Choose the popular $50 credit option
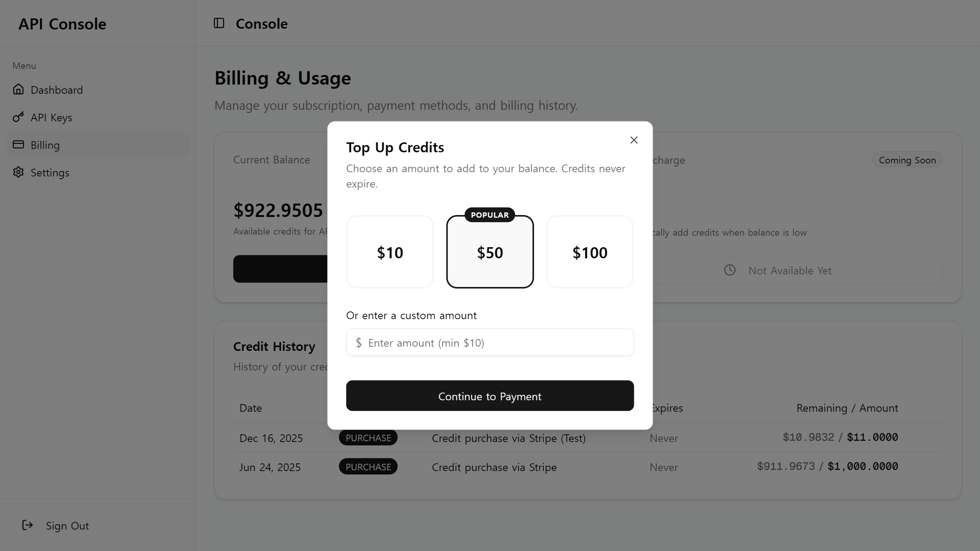 (x=490, y=252)
